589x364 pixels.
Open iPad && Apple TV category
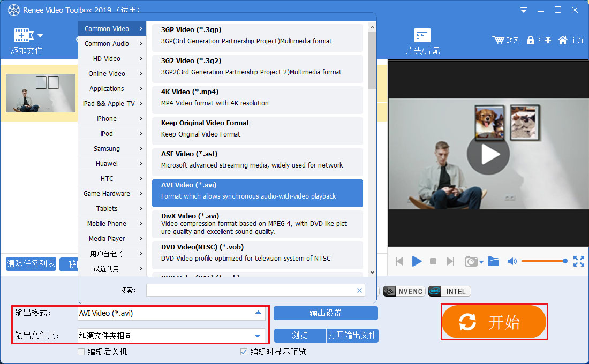click(112, 104)
